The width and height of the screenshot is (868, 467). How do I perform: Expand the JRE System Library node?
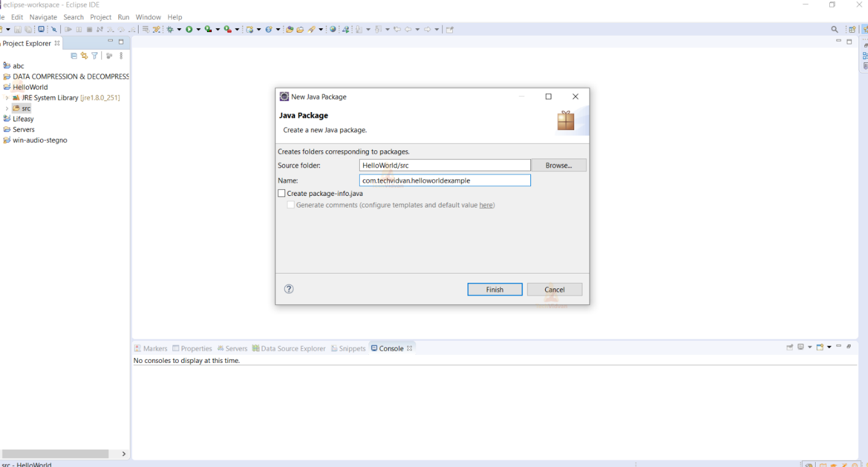(7, 98)
